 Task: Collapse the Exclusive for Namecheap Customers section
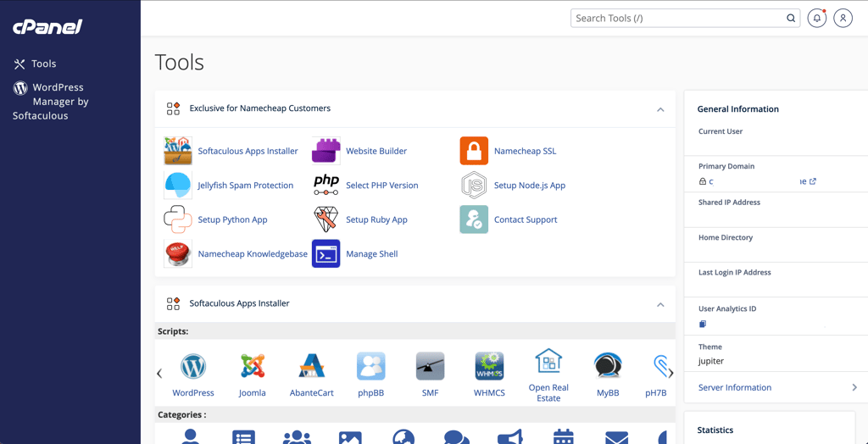tap(660, 109)
